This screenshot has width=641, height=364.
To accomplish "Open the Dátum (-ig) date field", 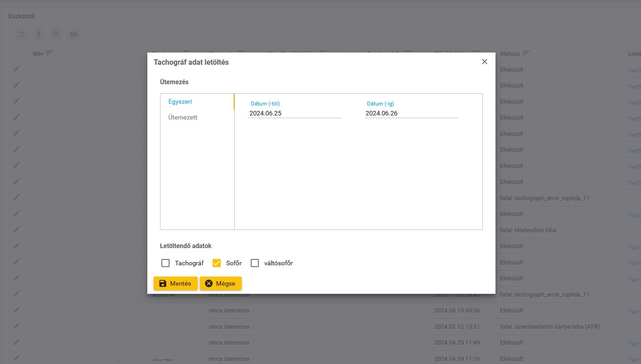I will [411, 113].
